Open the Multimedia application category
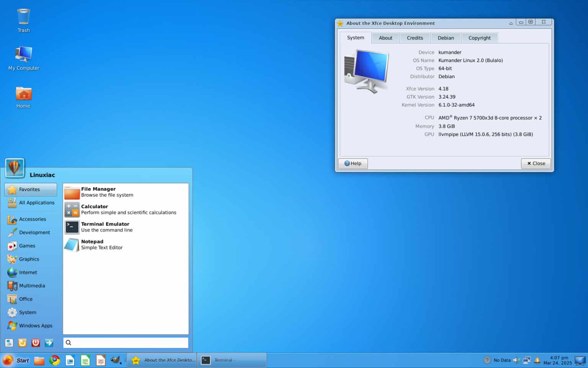Screen dimensions: 588x368 tap(32, 286)
